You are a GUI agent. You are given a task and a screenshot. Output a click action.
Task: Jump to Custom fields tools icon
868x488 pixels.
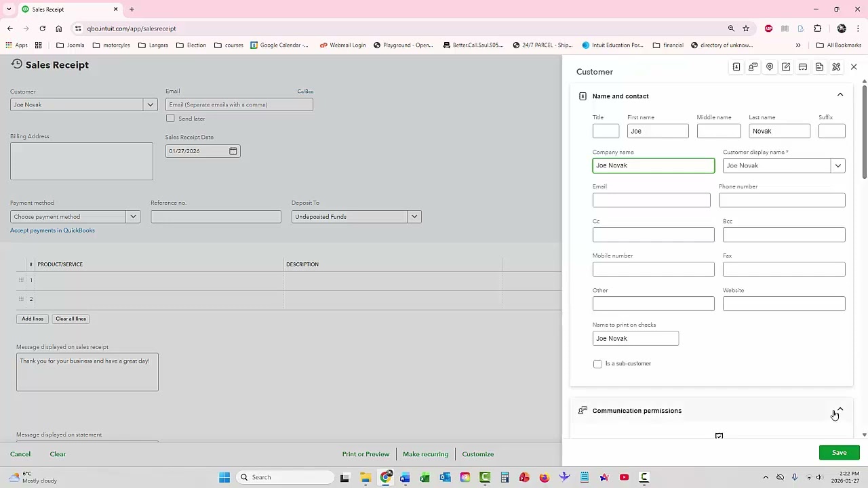(x=836, y=67)
